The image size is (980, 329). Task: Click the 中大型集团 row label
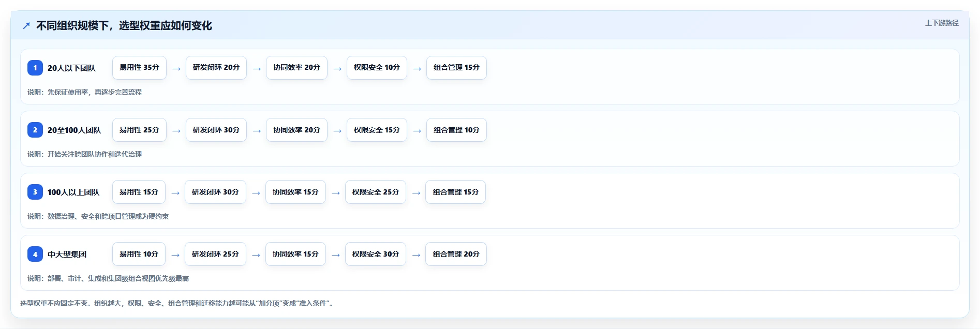(67, 254)
